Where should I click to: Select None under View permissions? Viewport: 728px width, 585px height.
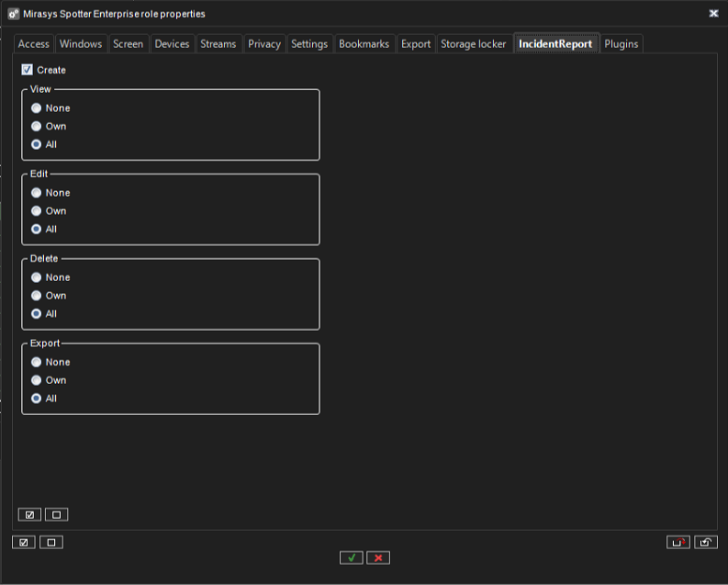pos(37,108)
